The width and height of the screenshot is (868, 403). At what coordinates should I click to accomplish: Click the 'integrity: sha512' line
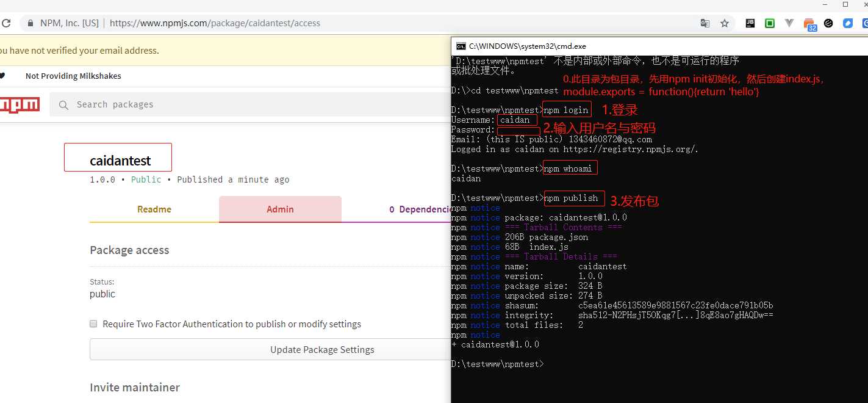(612, 315)
